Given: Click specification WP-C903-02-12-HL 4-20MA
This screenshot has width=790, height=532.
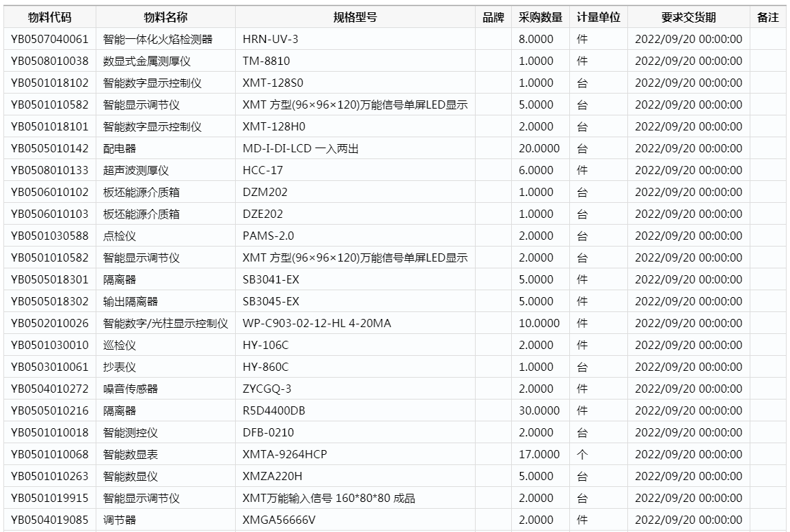Looking at the screenshot, I should [317, 323].
